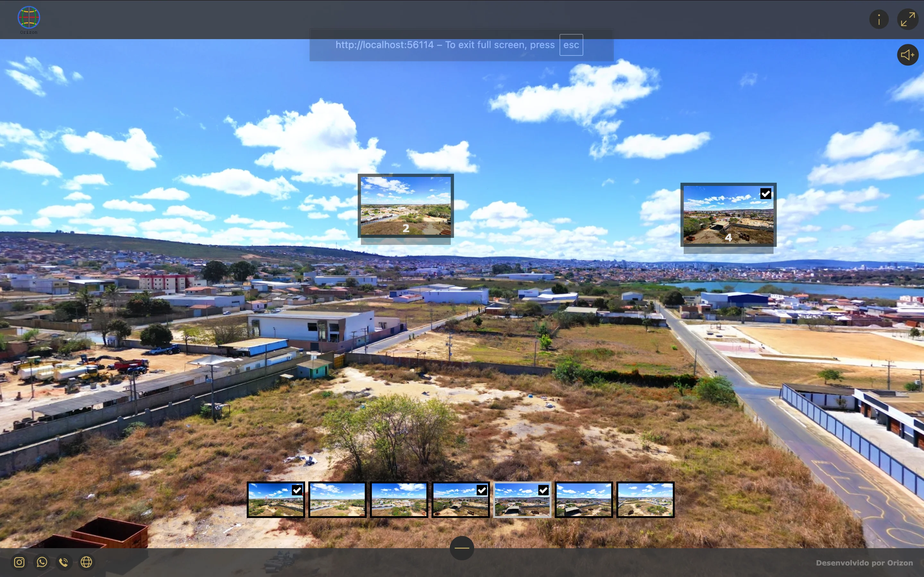Select the sixth panorama thumbnail

point(584,500)
